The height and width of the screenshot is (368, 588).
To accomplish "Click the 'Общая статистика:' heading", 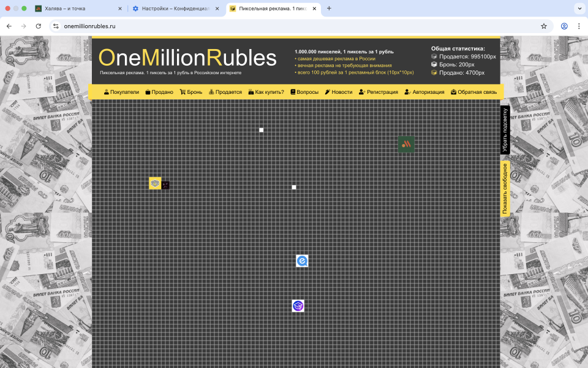I will [458, 48].
